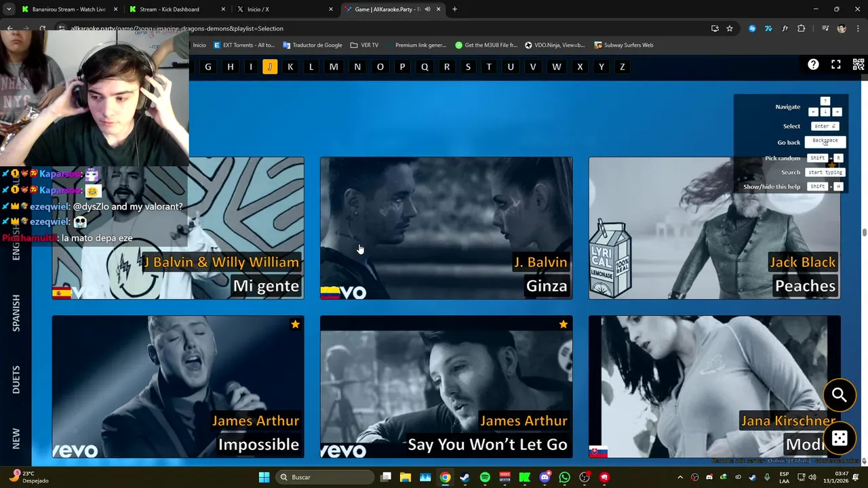
Task: Select highlighted letter J filter
Action: [x=270, y=66]
